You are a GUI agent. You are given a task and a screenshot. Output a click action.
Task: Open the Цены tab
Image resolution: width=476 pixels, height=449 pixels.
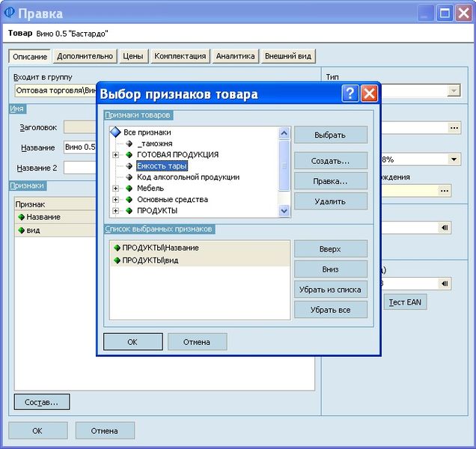click(133, 56)
